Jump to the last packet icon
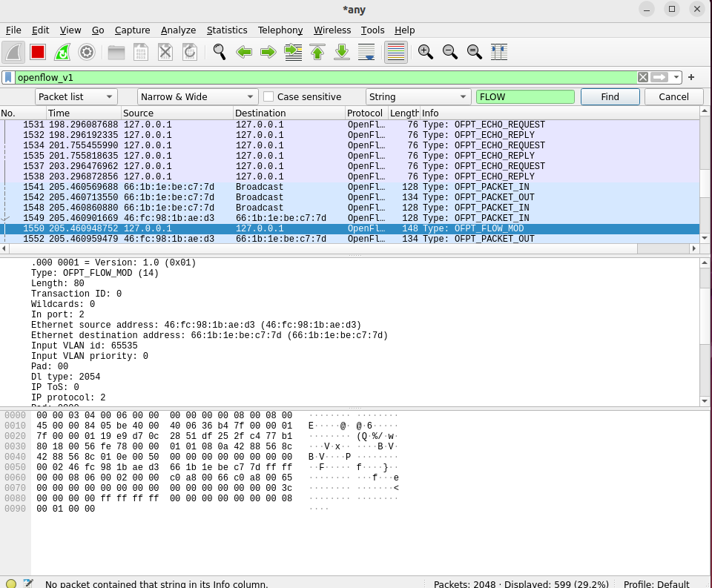Image resolution: width=712 pixels, height=588 pixels. click(x=342, y=52)
